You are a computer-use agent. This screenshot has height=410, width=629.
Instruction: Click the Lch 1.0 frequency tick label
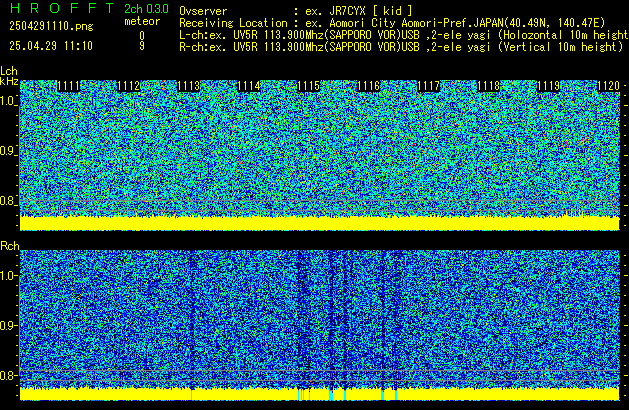[8, 101]
